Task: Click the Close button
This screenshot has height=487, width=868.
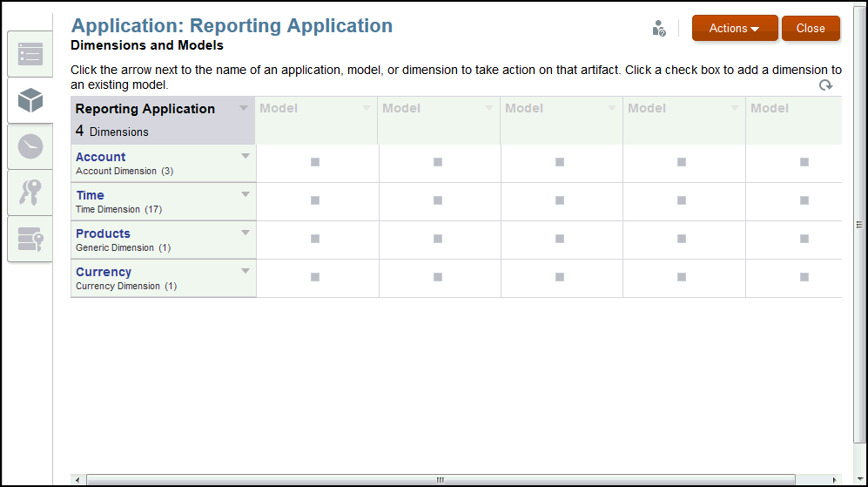Action: coord(811,28)
